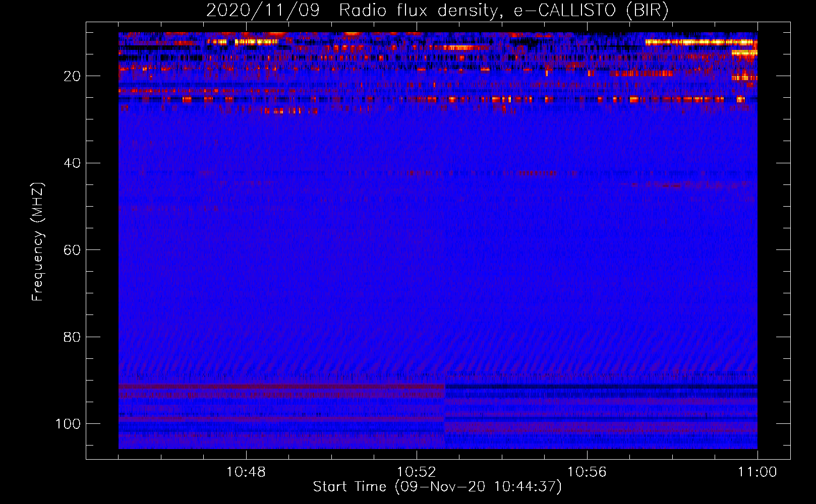This screenshot has height=504, width=816.
Task: Click the 20 frequency tick label
Action: click(73, 76)
